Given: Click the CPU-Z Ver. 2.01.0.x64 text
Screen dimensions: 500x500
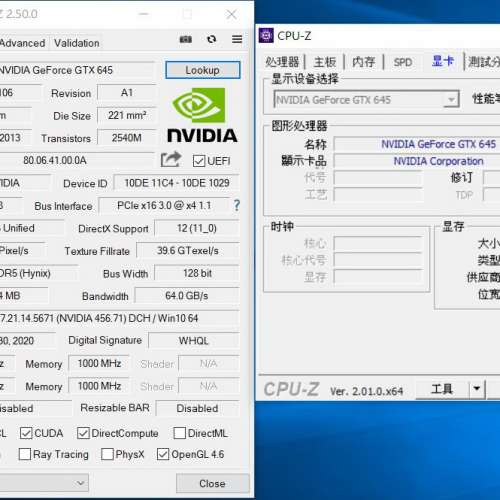Looking at the screenshot, I should coord(366,391).
